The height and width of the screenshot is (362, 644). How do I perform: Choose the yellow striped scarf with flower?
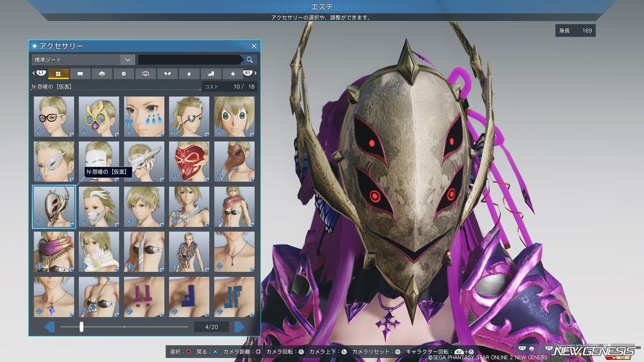tap(99, 252)
